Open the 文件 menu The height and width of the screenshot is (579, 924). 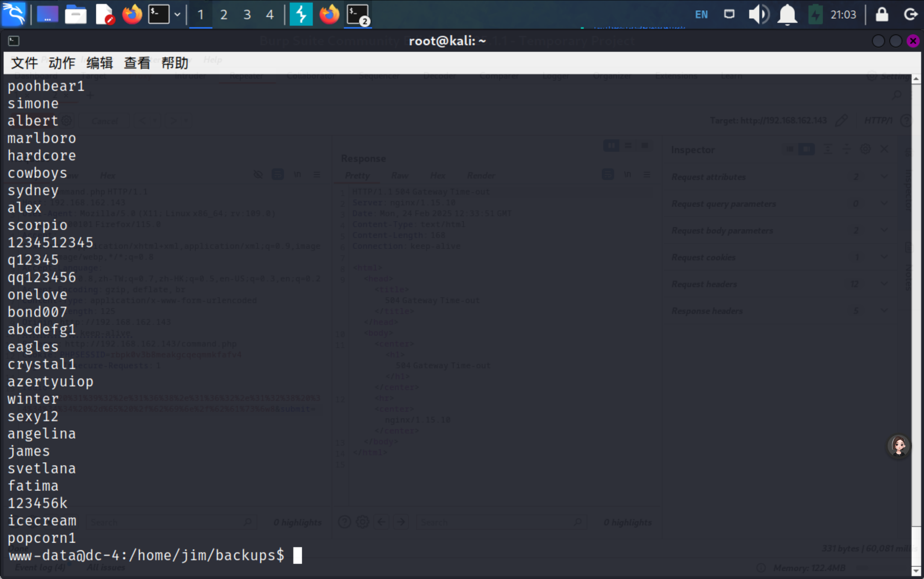(x=24, y=63)
